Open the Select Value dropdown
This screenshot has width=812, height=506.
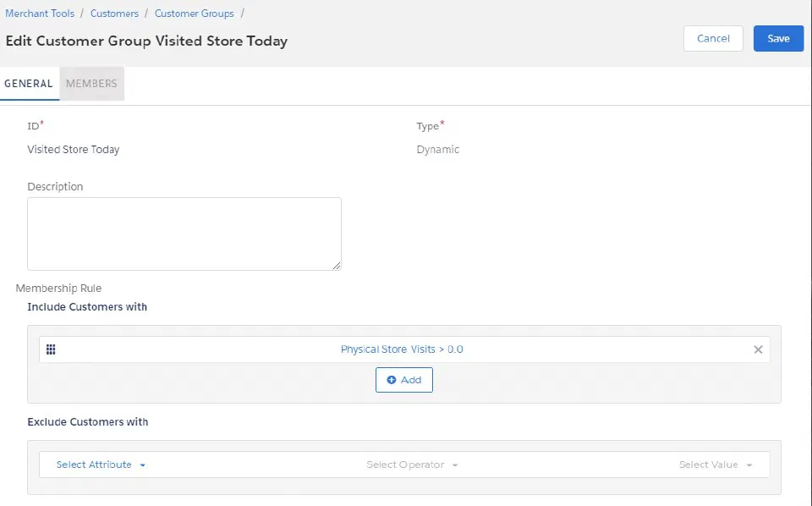tap(716, 465)
